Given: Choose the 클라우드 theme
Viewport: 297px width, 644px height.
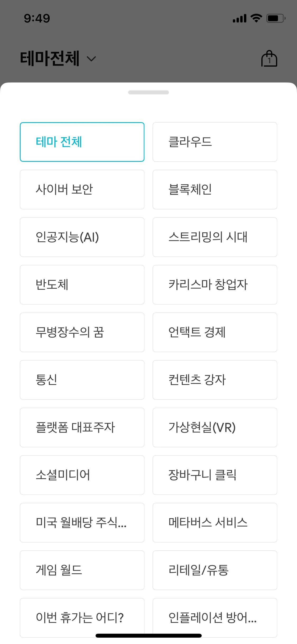Looking at the screenshot, I should point(215,142).
